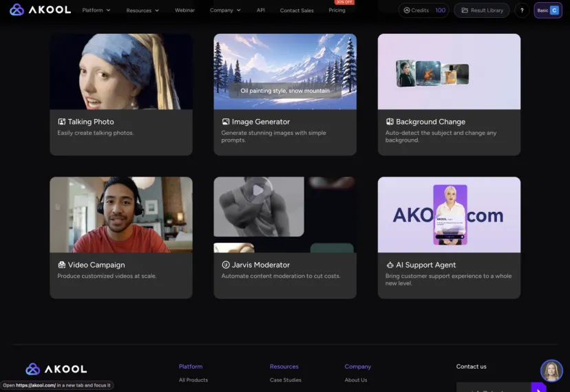Click the Background Change title
570x392 pixels.
430,122
